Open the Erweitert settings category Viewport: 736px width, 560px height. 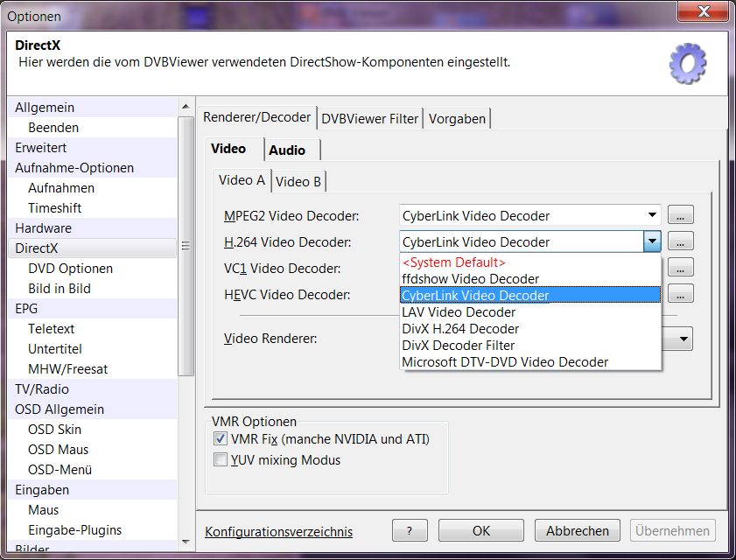[93, 148]
